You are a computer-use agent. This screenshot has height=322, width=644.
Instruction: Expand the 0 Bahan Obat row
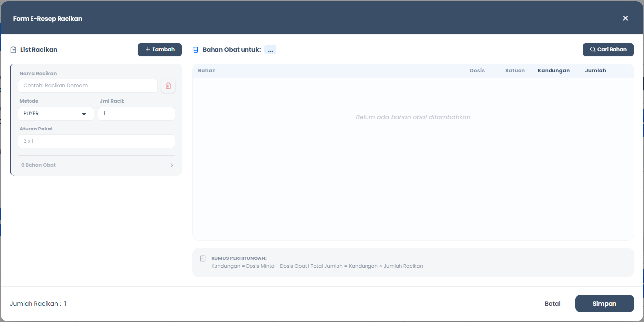tap(96, 165)
